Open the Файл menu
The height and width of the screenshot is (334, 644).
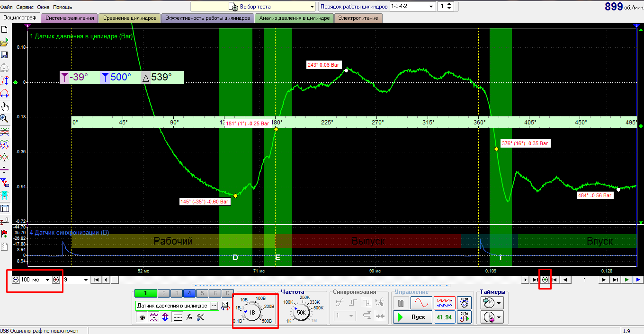pos(7,7)
